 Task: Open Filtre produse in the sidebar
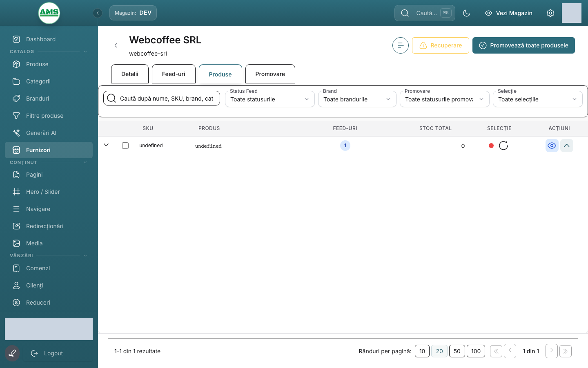tap(49, 116)
